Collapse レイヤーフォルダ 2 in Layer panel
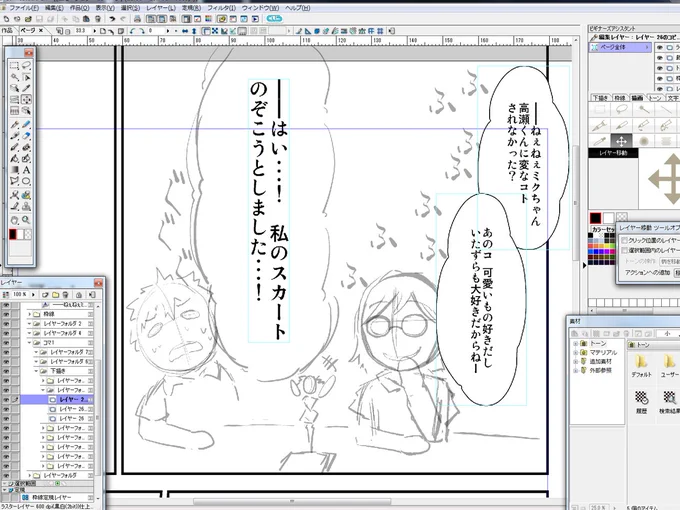The height and width of the screenshot is (510, 680). (29, 324)
